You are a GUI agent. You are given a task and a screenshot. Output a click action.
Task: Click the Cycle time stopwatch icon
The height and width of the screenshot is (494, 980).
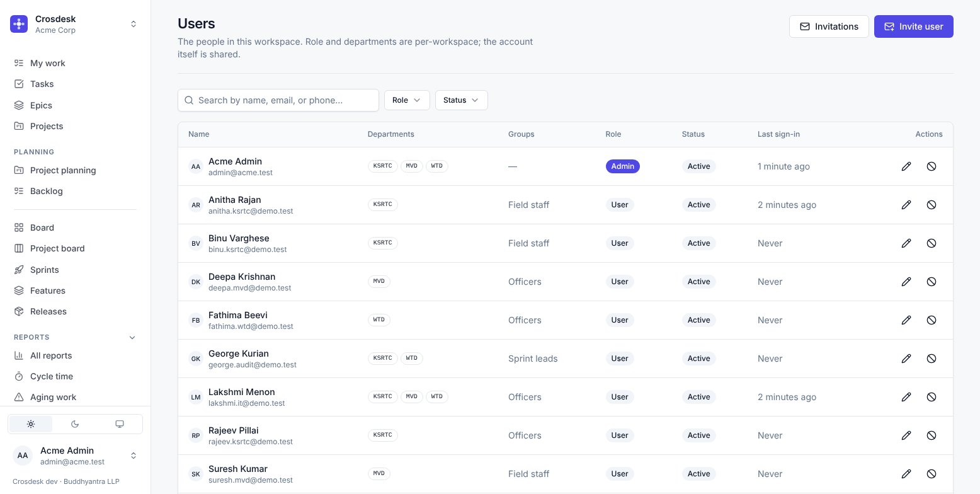coord(19,376)
